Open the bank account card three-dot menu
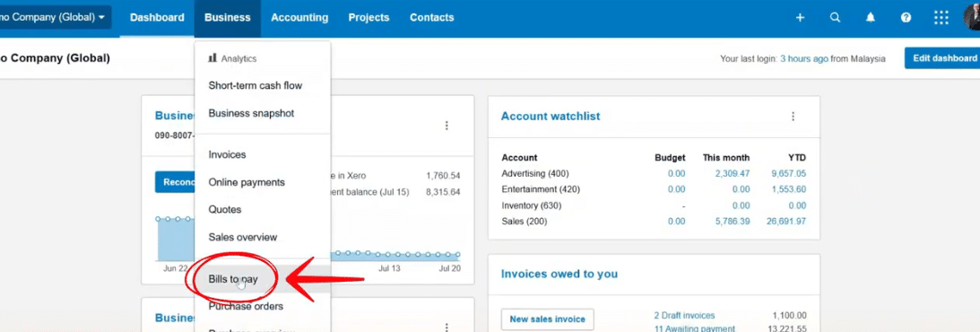980x332 pixels. click(x=447, y=126)
